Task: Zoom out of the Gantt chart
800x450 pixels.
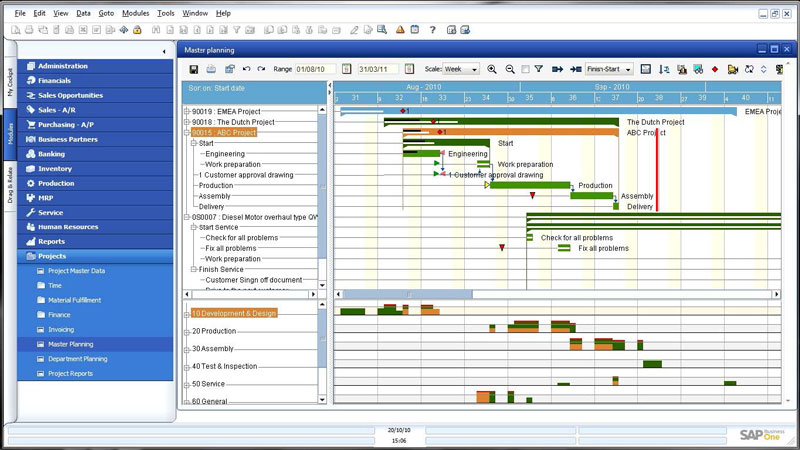Action: coord(510,69)
